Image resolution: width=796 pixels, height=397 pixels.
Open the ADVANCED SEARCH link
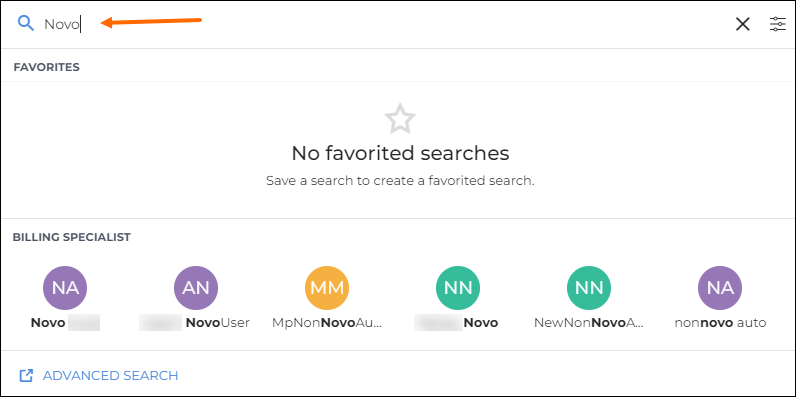[110, 376]
